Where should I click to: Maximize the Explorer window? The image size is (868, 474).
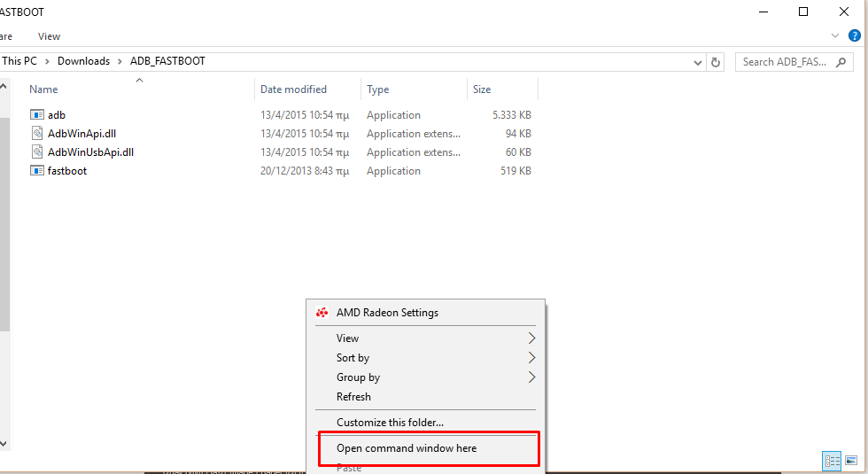[x=803, y=12]
